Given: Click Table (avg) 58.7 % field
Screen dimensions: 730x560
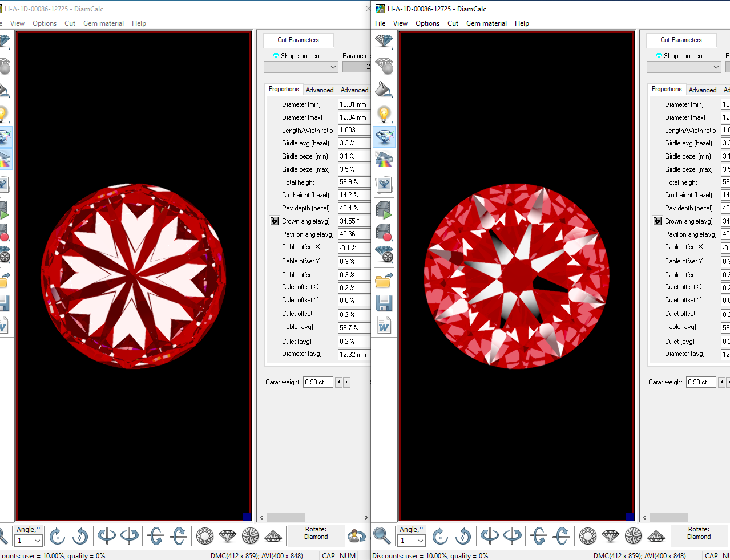Looking at the screenshot, I should click(354, 328).
